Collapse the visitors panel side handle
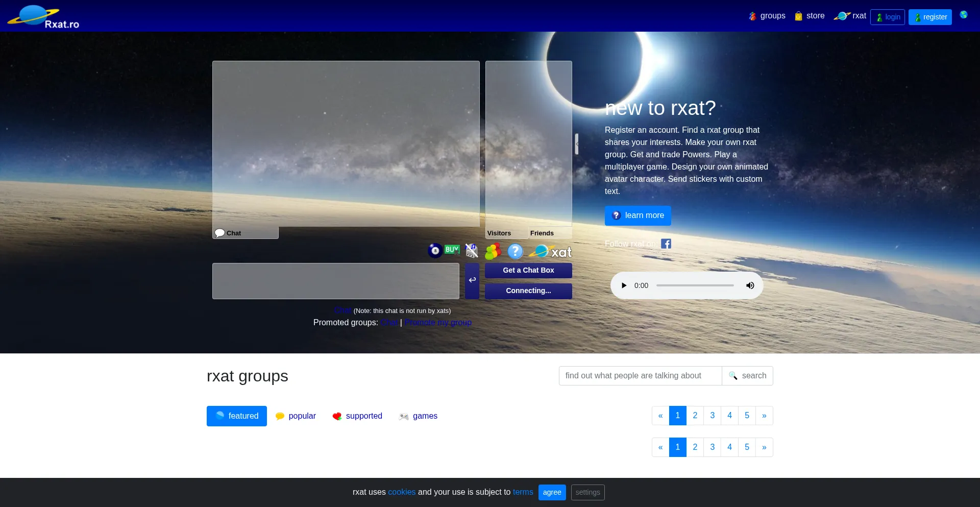980x507 pixels. coord(577,144)
